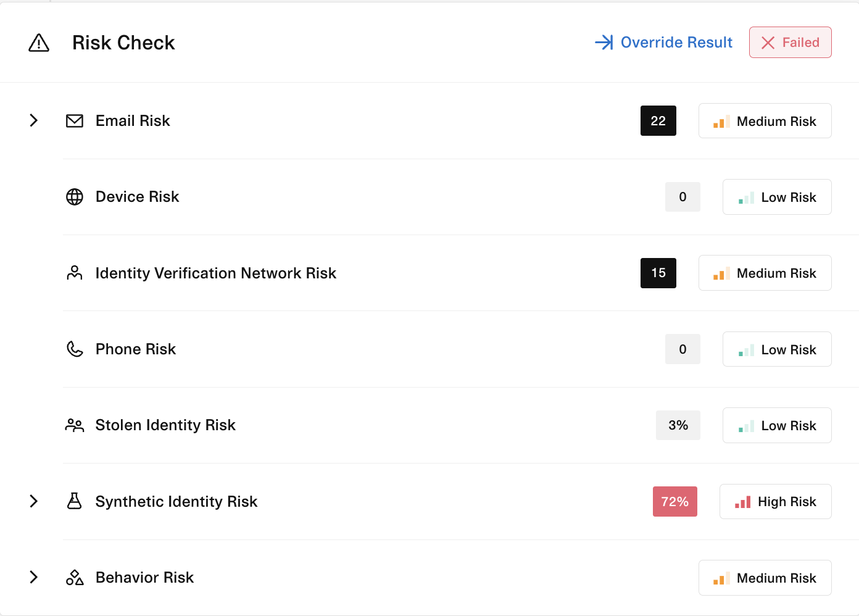The height and width of the screenshot is (616, 859).
Task: Click the Behavior Risk shapes icon
Action: 75,578
